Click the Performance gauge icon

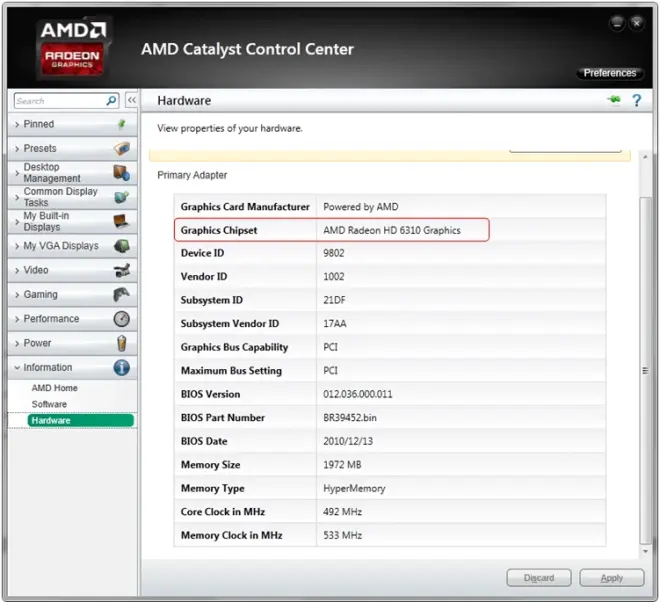click(x=122, y=319)
